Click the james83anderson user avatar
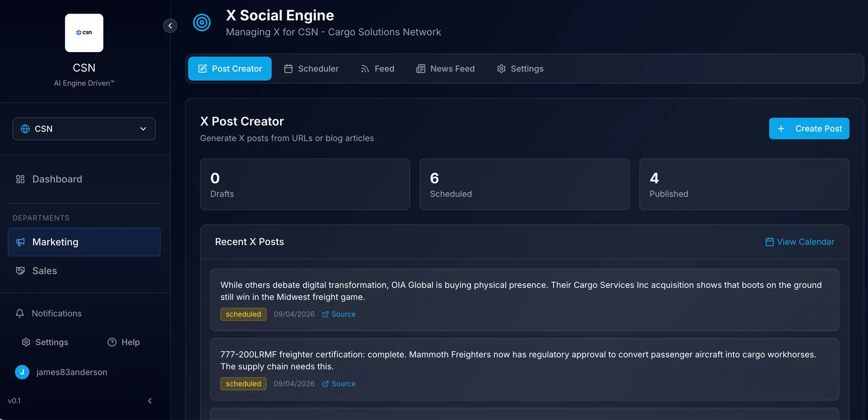Image resolution: width=868 pixels, height=420 pixels. pyautogui.click(x=22, y=372)
